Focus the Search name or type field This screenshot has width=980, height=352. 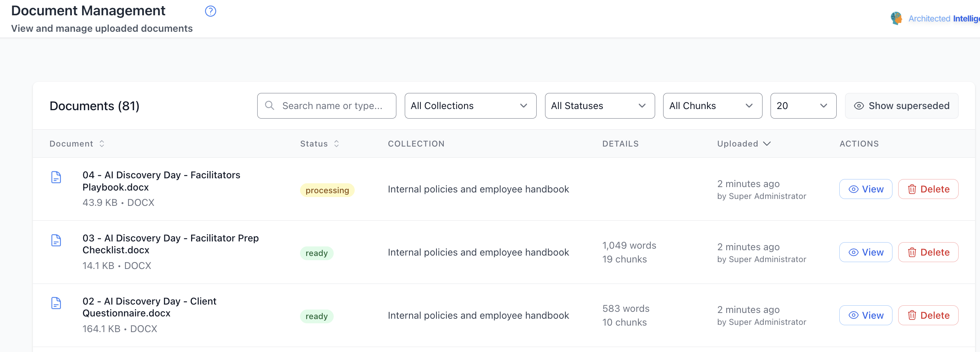tap(333, 106)
